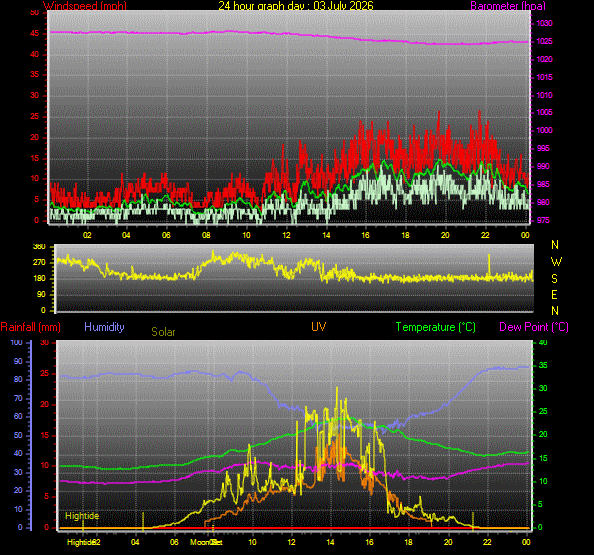Click the Hightide text inside lower graph
594x555 pixels.
tap(82, 516)
